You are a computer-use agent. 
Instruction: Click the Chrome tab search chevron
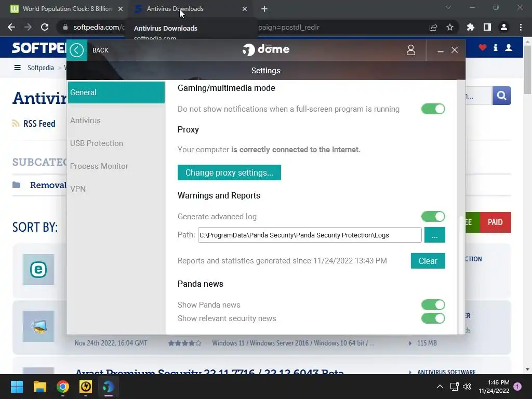click(448, 7)
